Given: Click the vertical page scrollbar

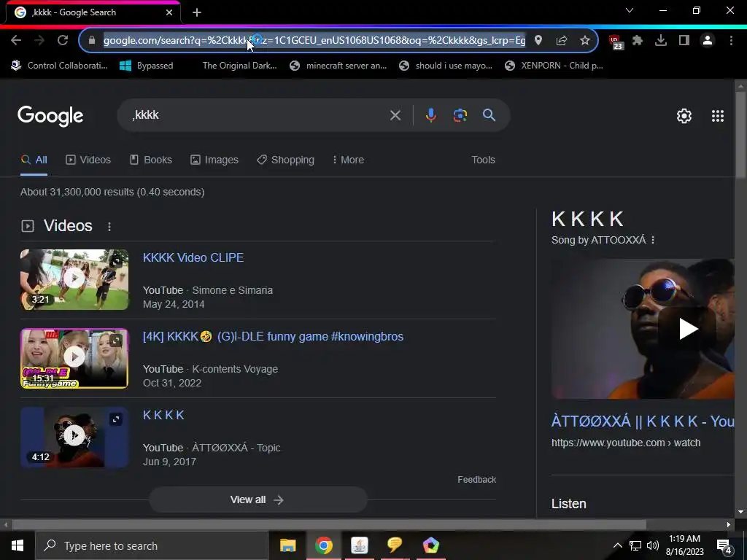Looking at the screenshot, I should 740,136.
